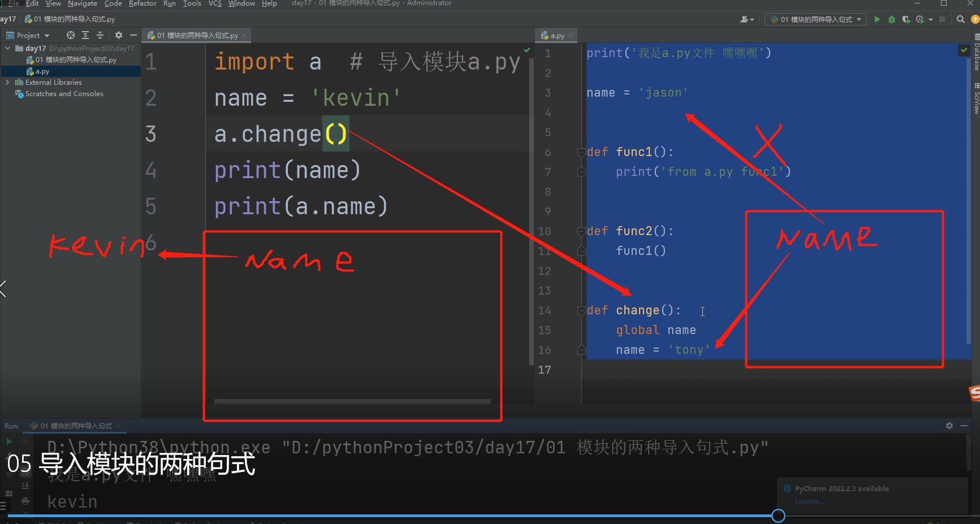Screen dimensions: 980x524
Task: Open Run panel settings gear
Action: (949, 426)
